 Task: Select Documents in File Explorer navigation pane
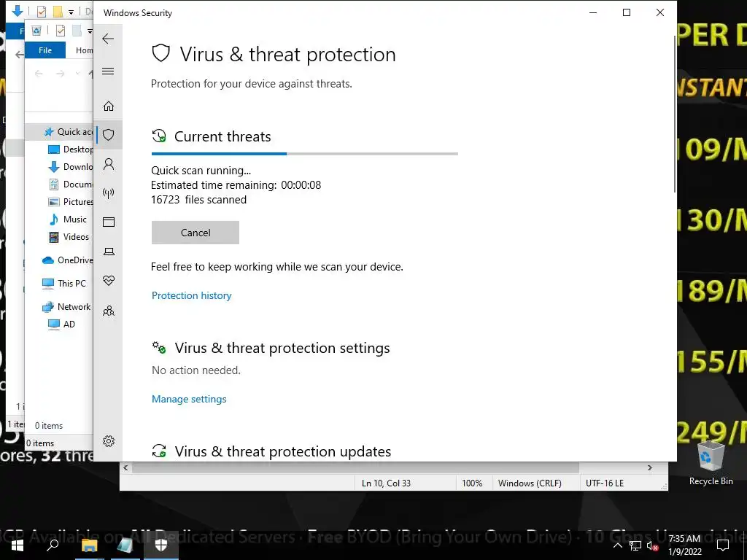(71, 184)
